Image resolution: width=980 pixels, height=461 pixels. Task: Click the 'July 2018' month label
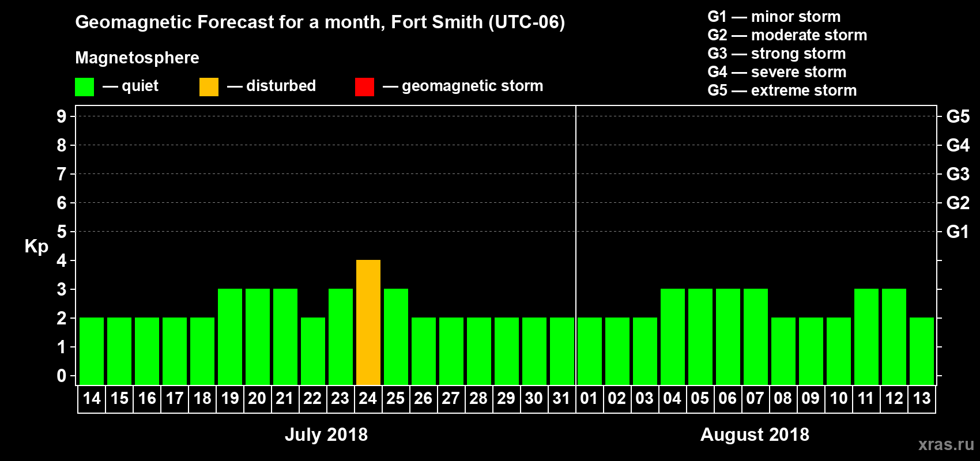coord(326,434)
